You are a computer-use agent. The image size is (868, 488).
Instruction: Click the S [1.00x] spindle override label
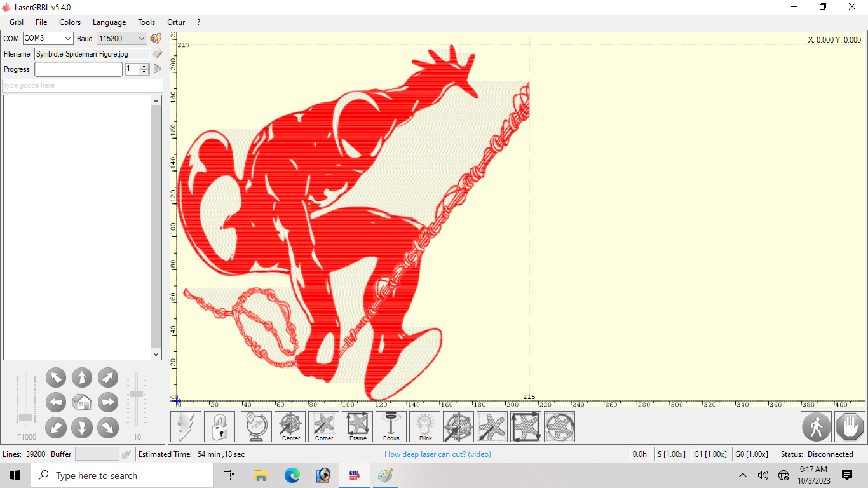671,454
